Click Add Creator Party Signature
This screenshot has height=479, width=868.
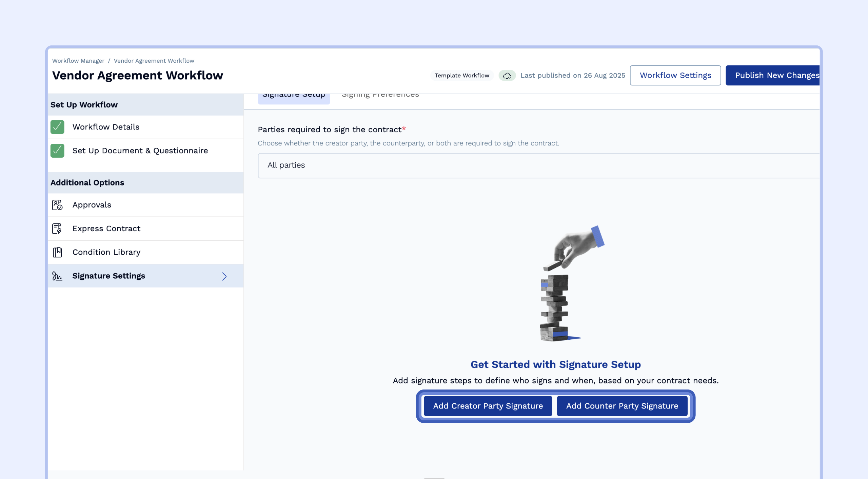coord(488,406)
